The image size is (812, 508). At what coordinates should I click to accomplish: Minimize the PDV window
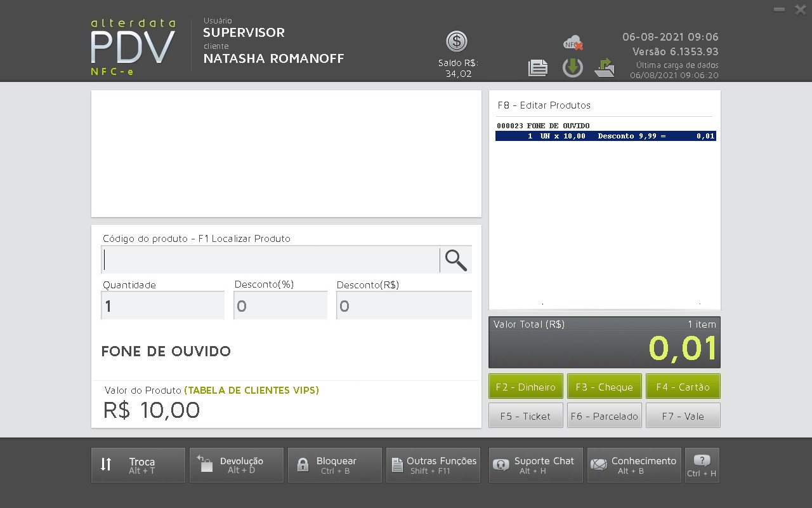[x=780, y=10]
